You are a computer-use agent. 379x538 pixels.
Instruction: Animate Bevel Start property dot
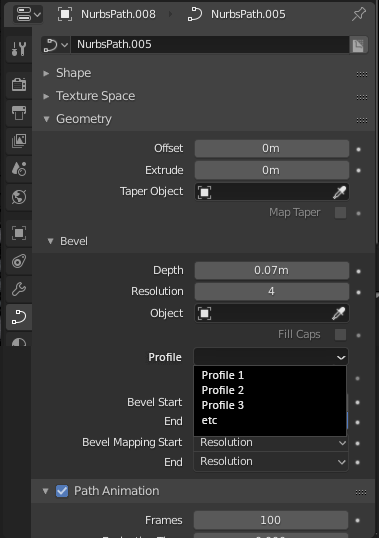(357, 402)
